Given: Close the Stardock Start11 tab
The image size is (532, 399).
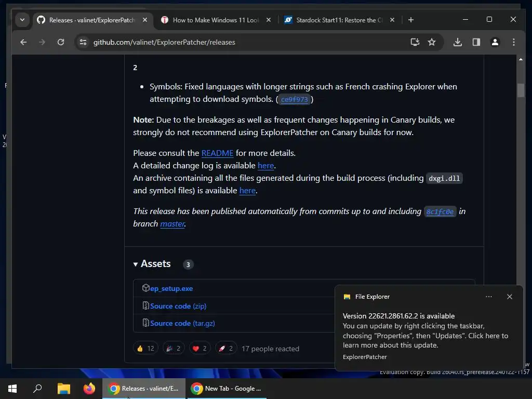Looking at the screenshot, I should coord(392,20).
